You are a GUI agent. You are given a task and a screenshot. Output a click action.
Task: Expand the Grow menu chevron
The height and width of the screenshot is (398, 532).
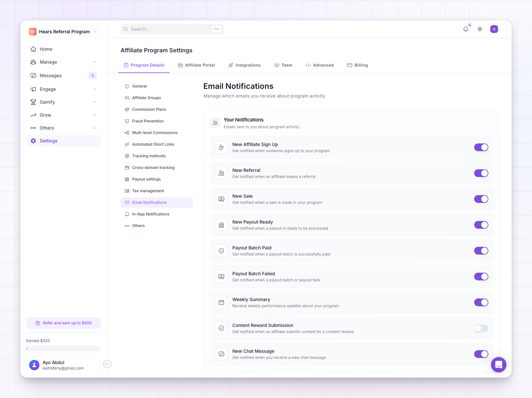[x=95, y=115]
